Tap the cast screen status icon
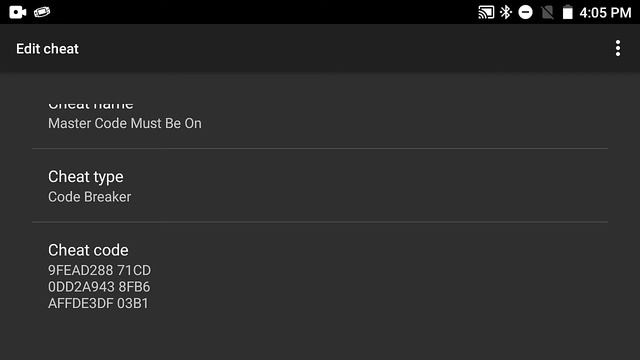Viewport: 640px width, 360px height. [x=486, y=12]
